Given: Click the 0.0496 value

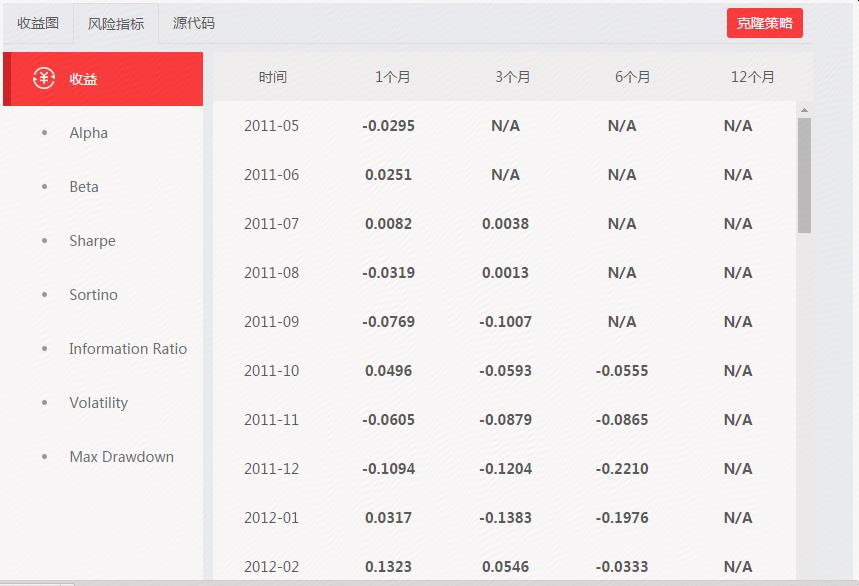Looking at the screenshot, I should [x=388, y=371].
